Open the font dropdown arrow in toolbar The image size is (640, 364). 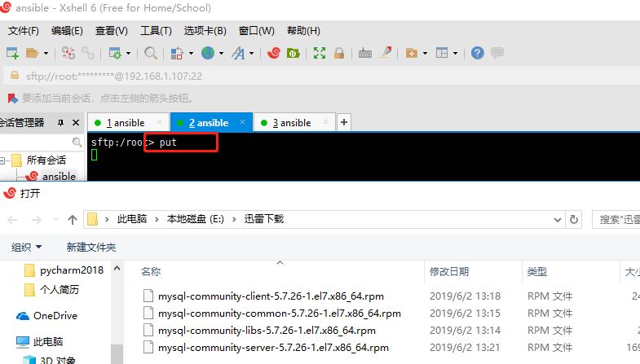click(x=251, y=54)
